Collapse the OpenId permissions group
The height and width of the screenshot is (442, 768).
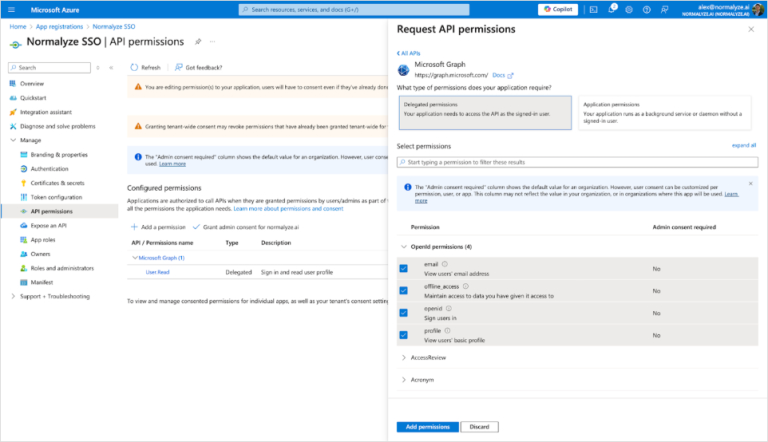coord(403,246)
